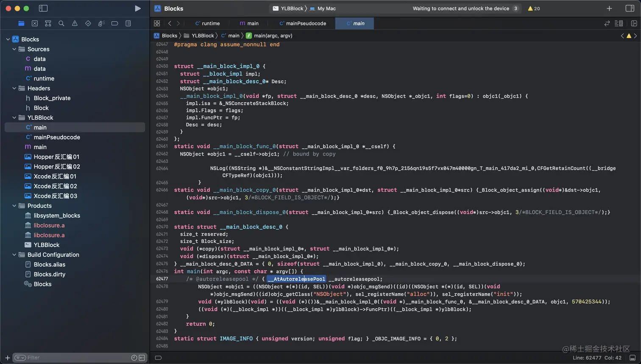Open the Breakpoint navigator icon
641x364 pixels.
point(114,23)
